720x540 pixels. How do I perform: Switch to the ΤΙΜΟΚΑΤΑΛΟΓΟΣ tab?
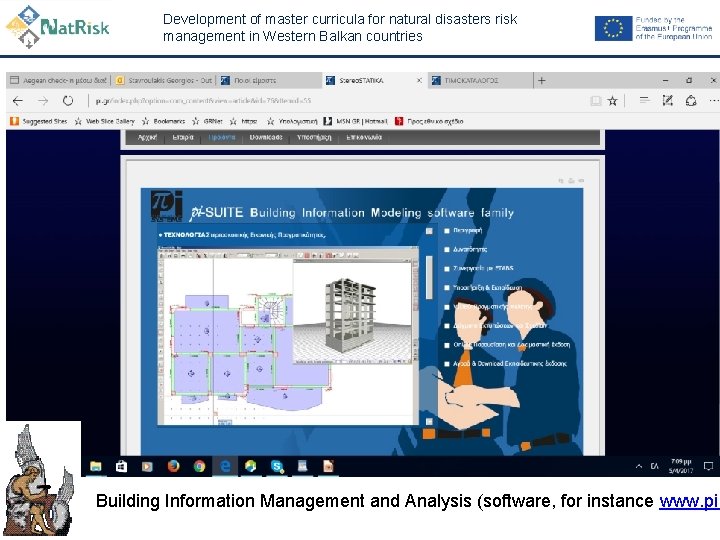tap(480, 80)
